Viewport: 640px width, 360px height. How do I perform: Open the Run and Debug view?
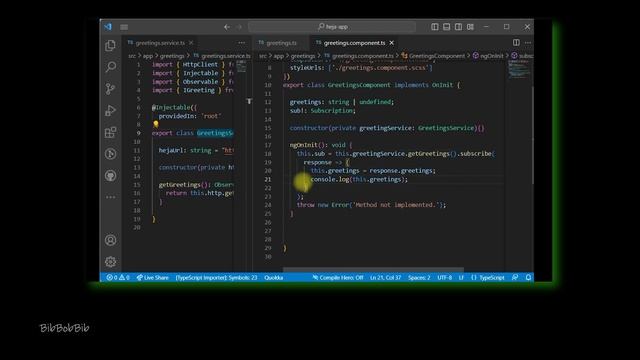click(x=110, y=110)
